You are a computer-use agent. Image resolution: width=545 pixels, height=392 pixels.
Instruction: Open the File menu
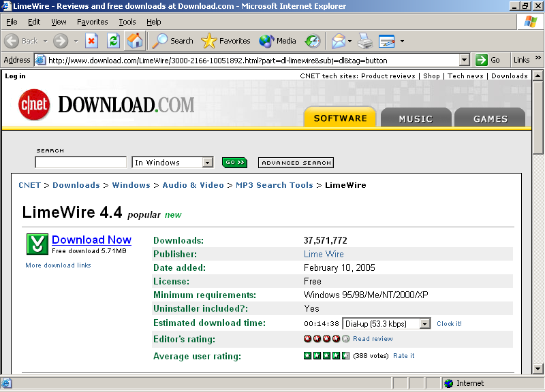(x=12, y=22)
